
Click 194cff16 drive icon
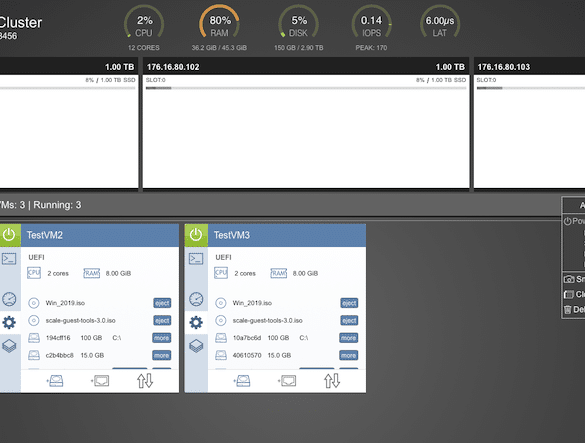[34, 338]
